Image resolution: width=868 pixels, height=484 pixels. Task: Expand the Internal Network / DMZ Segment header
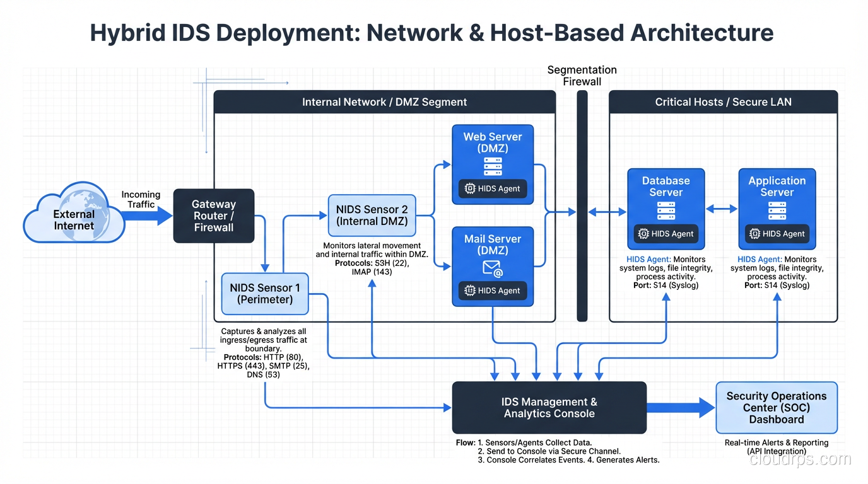(384, 101)
